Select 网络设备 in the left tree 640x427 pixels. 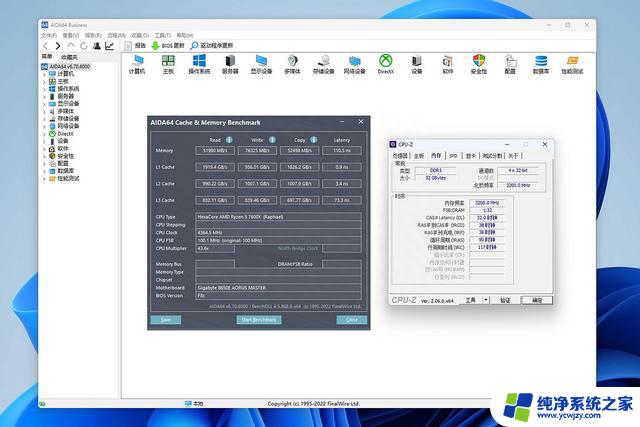[x=68, y=126]
